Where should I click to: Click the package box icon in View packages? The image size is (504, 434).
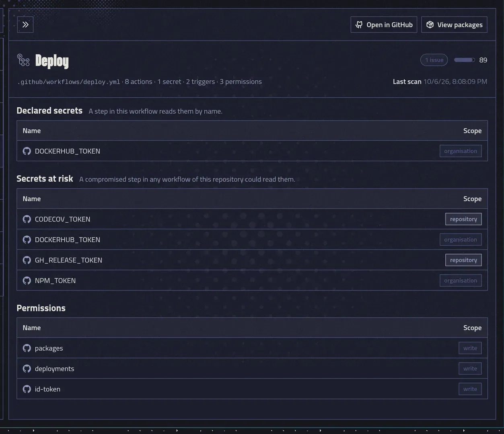pos(430,25)
